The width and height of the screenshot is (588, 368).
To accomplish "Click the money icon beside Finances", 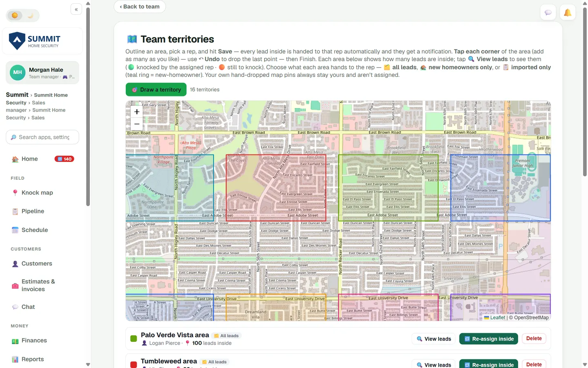I will (x=15, y=341).
